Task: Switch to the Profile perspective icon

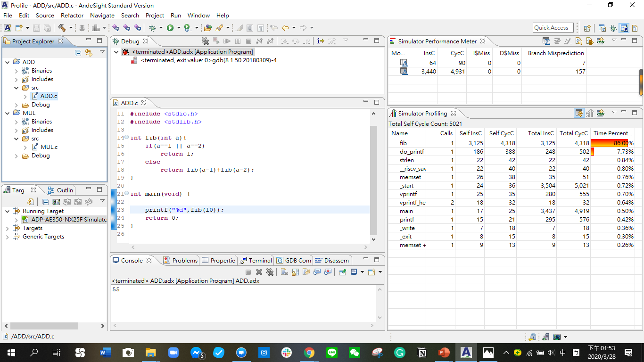Action: pos(624,28)
